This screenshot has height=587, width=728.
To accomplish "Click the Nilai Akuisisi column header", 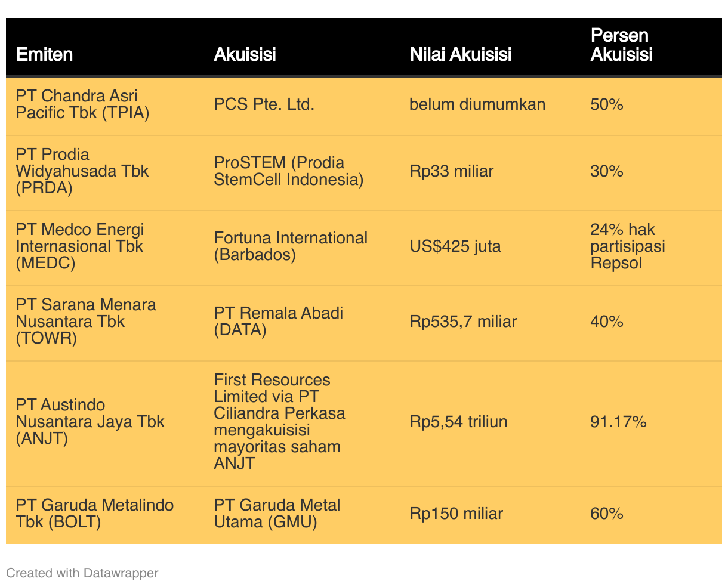I will point(461,54).
